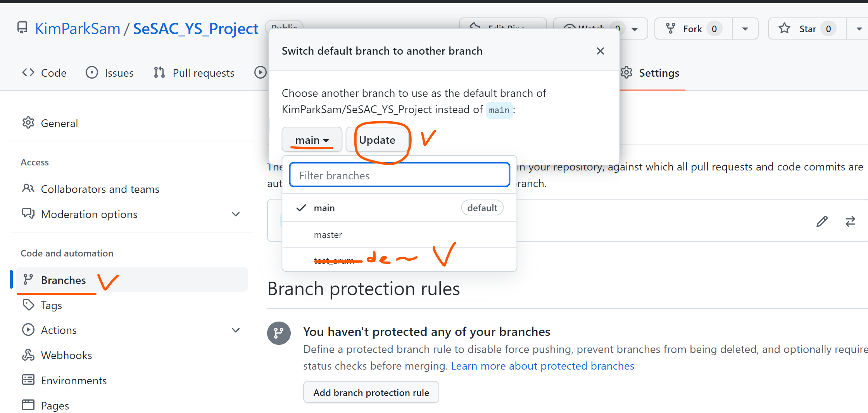Click the Webhooks icon
The image size is (868, 413).
click(x=28, y=355)
